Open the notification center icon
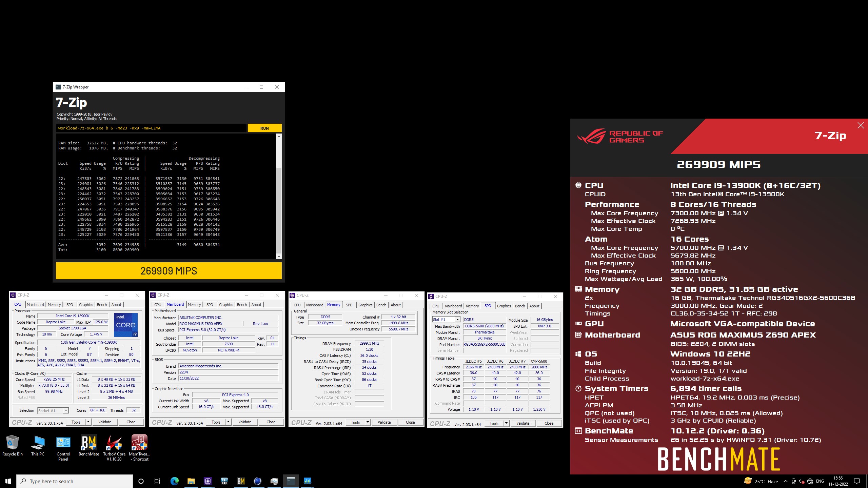Image resolution: width=868 pixels, height=488 pixels. tap(857, 481)
